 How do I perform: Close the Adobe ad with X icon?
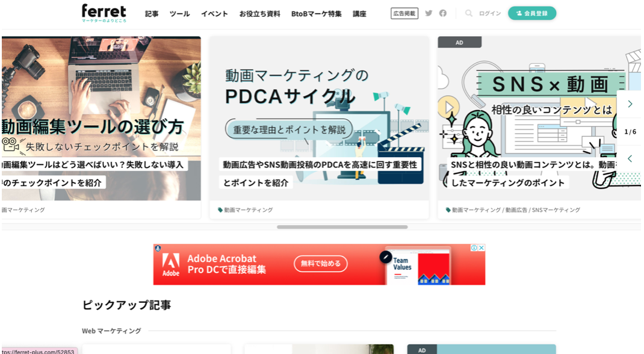tap(481, 248)
